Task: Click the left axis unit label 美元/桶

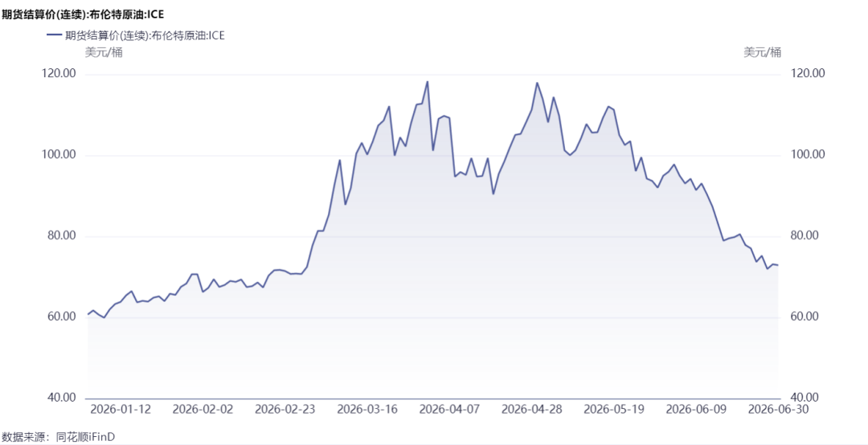Action: click(104, 53)
